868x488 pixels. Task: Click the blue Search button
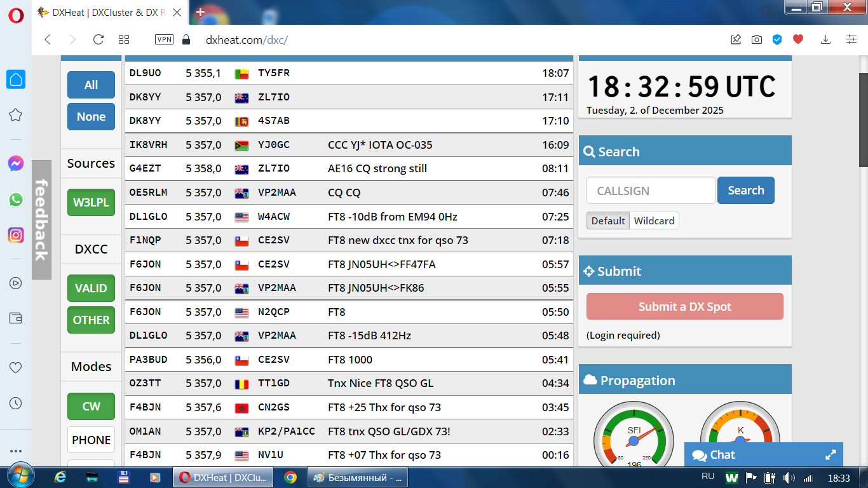tap(745, 191)
